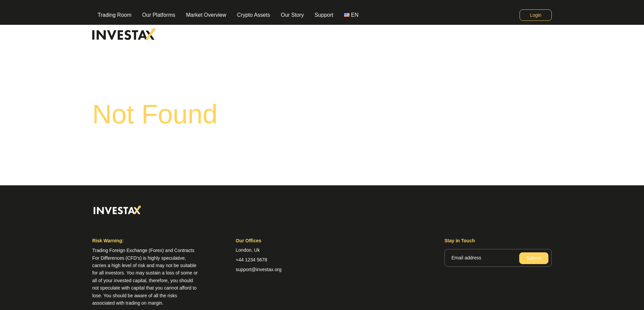Viewport: 644px width, 310px height.
Task: Click the Login button
Action: click(535, 15)
